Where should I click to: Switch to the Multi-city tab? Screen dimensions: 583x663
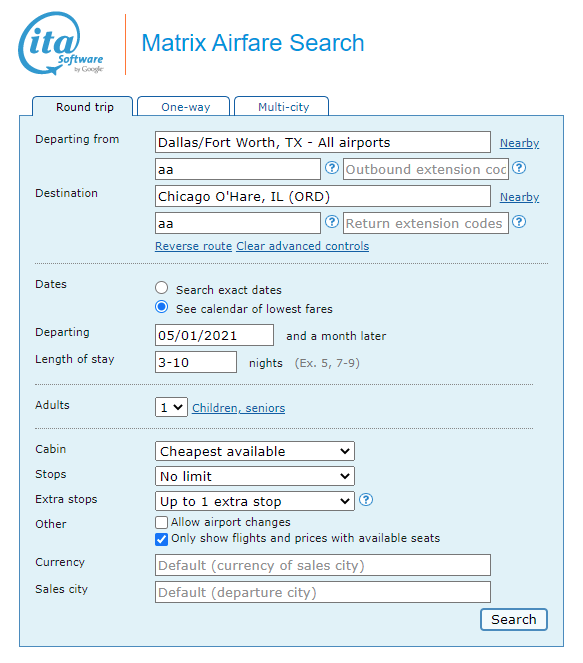pyautogui.click(x=282, y=107)
